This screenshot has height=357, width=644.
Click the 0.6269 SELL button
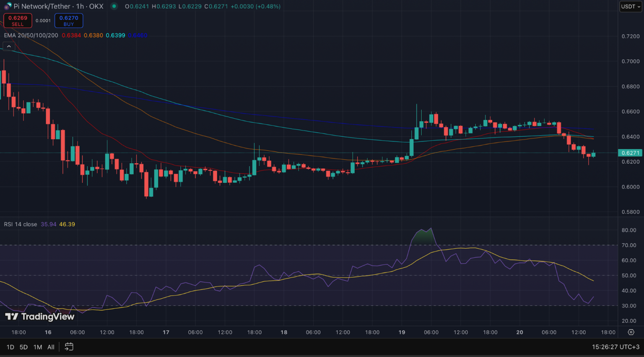tap(18, 21)
